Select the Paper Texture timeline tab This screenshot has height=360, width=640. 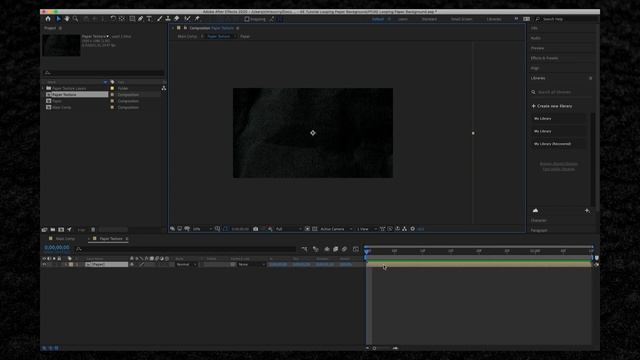(111, 239)
